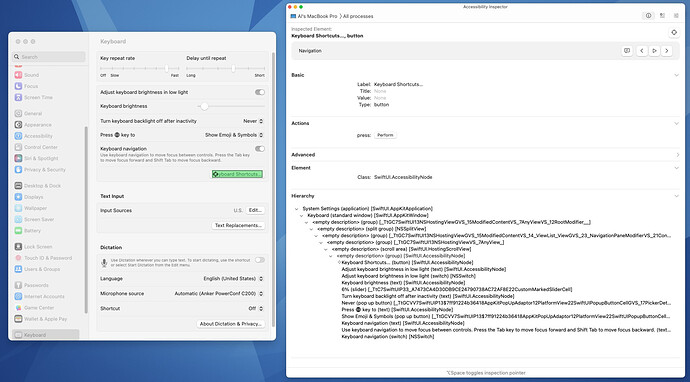Toggle the Keyboard navigation switch
This screenshot has width=690, height=382.
tap(260, 149)
